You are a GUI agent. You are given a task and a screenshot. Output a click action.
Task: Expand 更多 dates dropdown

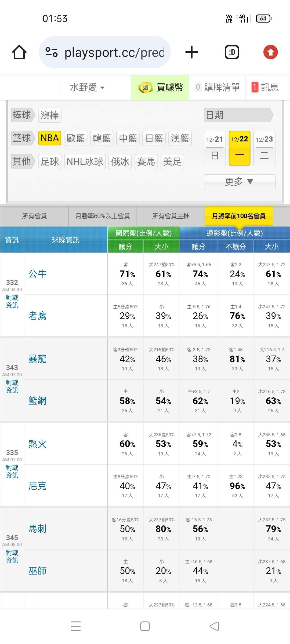click(x=240, y=182)
